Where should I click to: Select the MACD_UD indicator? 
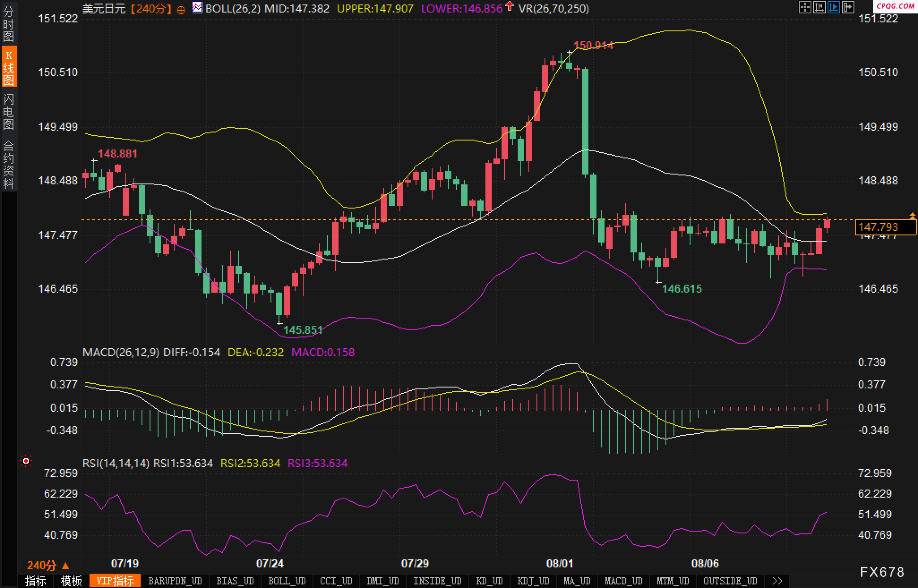pyautogui.click(x=623, y=581)
